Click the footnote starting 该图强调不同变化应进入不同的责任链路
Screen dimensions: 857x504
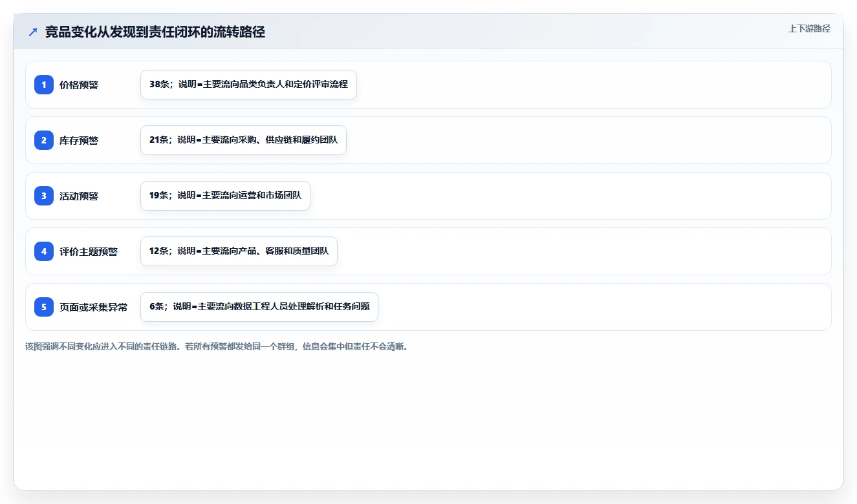coord(217,346)
